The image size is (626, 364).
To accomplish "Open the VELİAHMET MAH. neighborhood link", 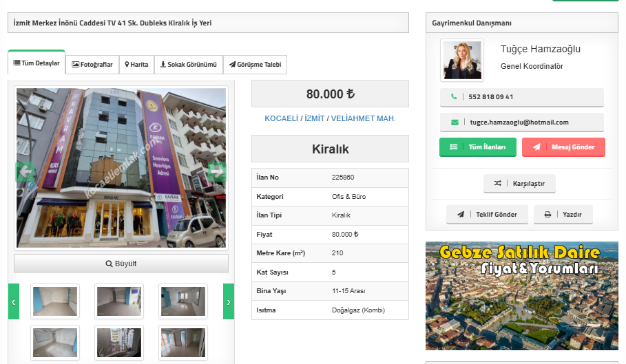I will click(363, 118).
